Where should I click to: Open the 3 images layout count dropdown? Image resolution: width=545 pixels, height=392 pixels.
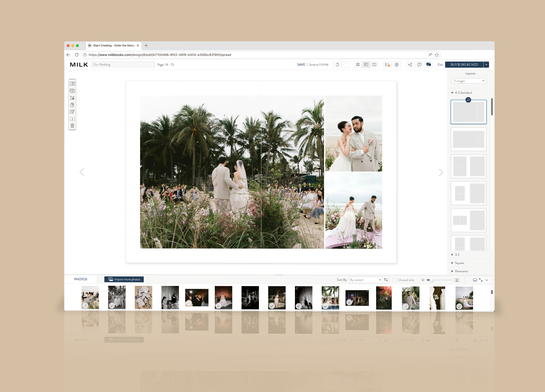[469, 81]
